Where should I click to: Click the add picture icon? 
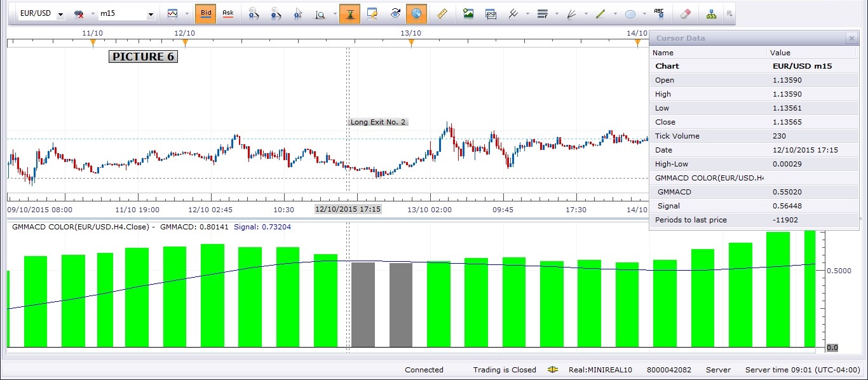pyautogui.click(x=468, y=13)
